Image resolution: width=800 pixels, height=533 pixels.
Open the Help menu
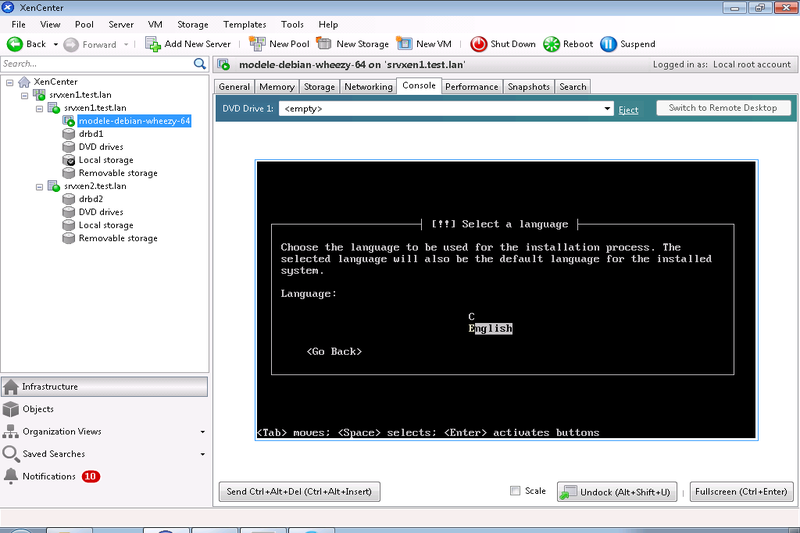(x=328, y=24)
